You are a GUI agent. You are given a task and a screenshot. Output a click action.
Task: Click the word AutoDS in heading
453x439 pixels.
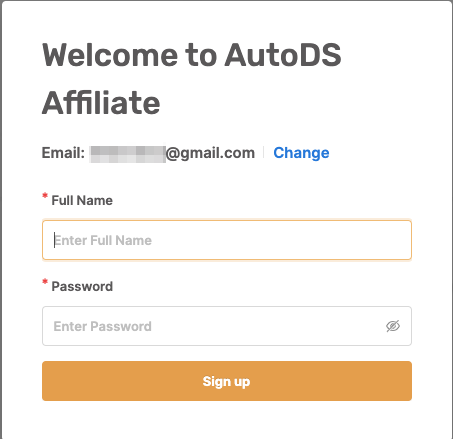pyautogui.click(x=283, y=55)
